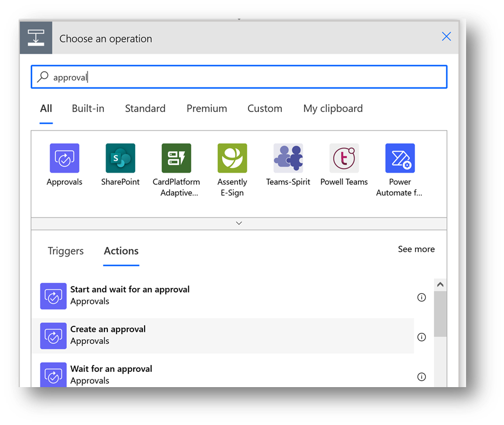Open the Custom connectors tab
The width and height of the screenshot is (504, 425).
click(x=264, y=108)
